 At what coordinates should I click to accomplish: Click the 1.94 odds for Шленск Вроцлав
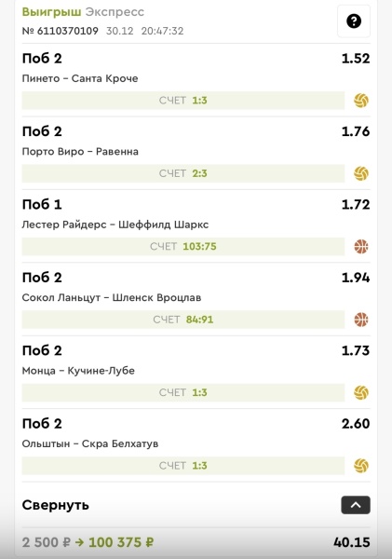point(356,278)
